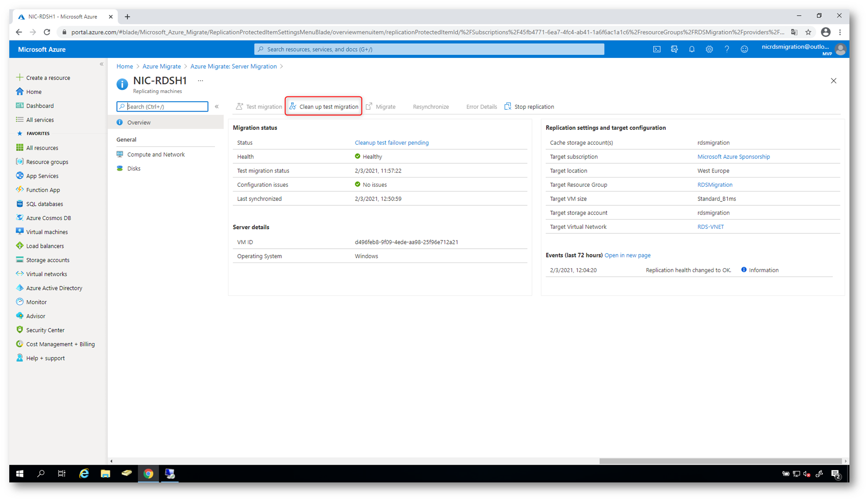The height and width of the screenshot is (501, 868).
Task: Open the help question mark icon
Action: (727, 49)
